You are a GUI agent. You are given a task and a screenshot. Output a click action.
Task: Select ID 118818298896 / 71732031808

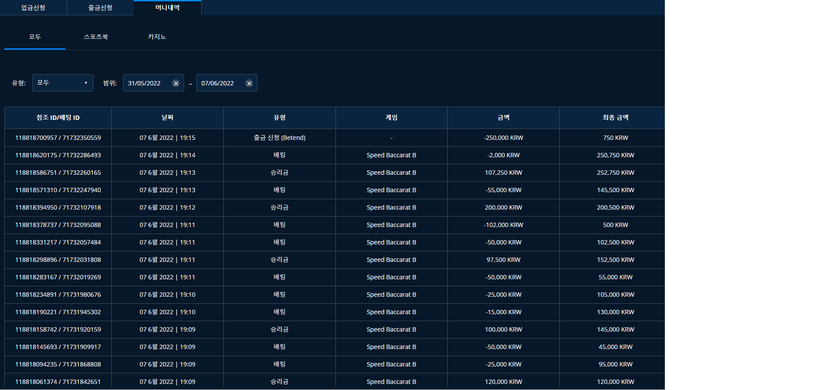pyautogui.click(x=58, y=260)
